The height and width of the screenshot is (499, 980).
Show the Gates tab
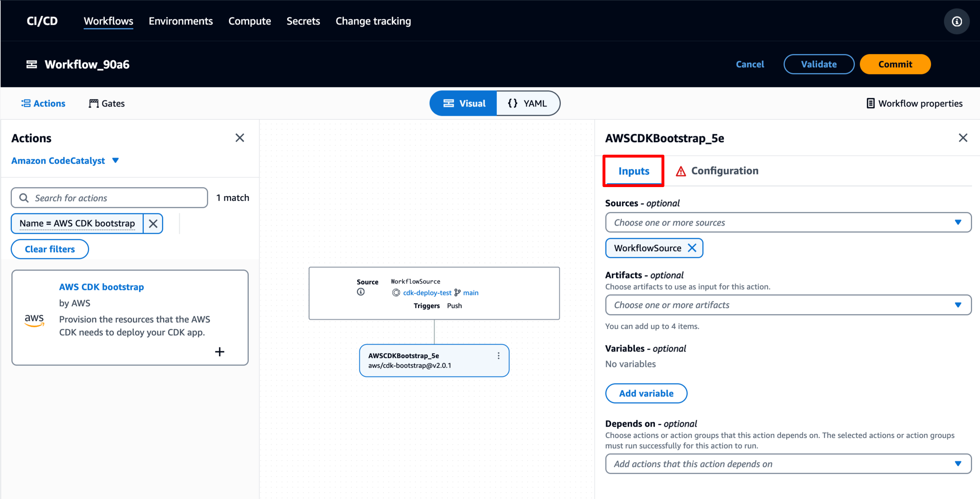106,103
